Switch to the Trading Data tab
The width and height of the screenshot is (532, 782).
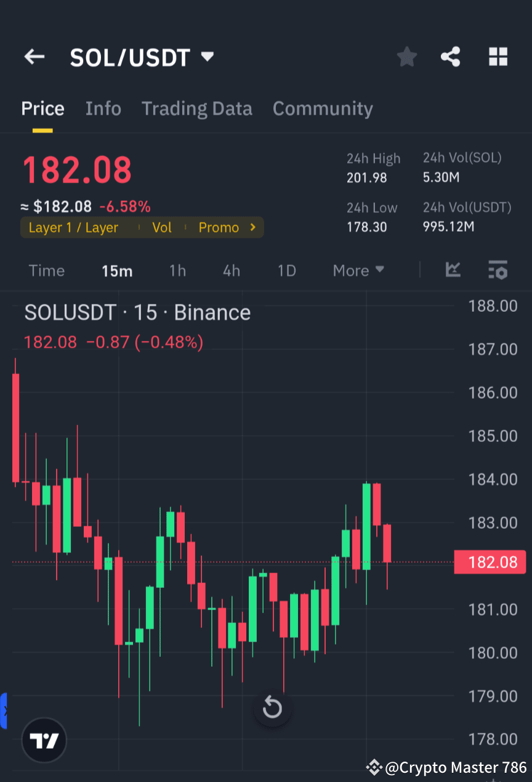click(x=197, y=108)
